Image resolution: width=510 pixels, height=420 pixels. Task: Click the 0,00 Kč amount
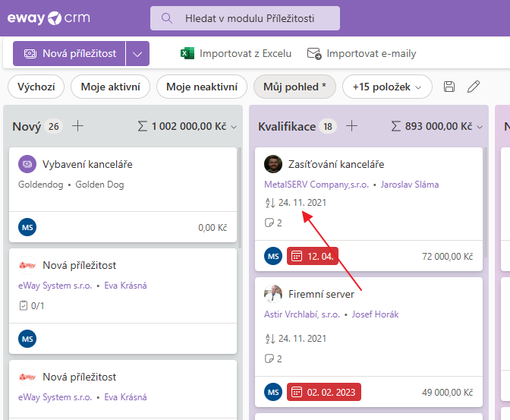click(212, 227)
